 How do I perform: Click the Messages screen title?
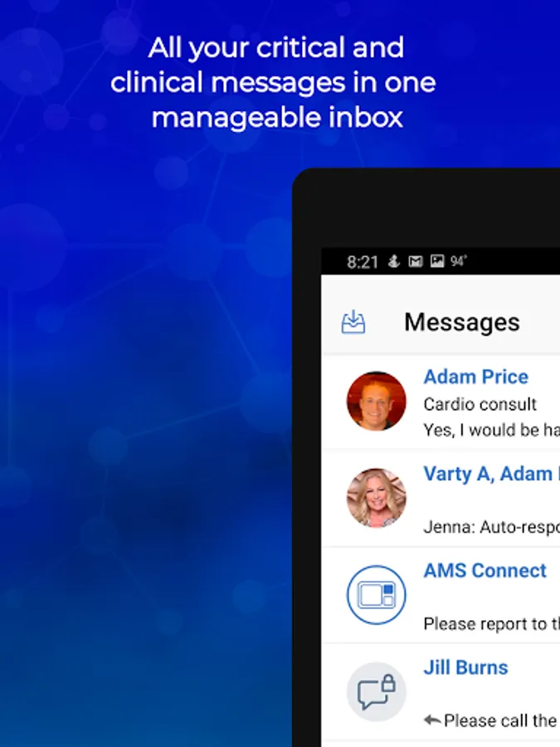tap(462, 323)
